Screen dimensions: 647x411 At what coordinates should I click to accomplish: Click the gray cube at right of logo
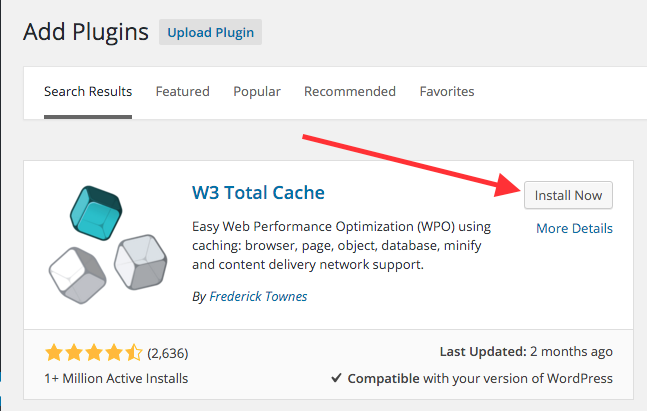click(141, 262)
